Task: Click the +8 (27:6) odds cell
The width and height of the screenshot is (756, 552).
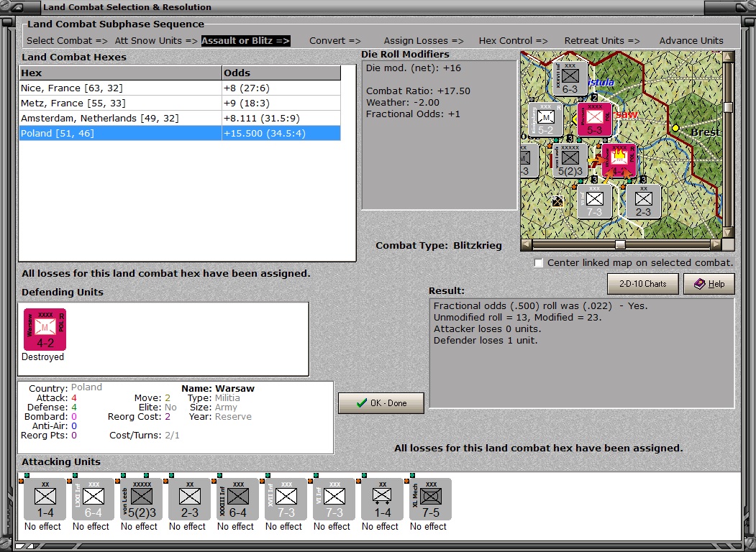Action: pos(281,88)
